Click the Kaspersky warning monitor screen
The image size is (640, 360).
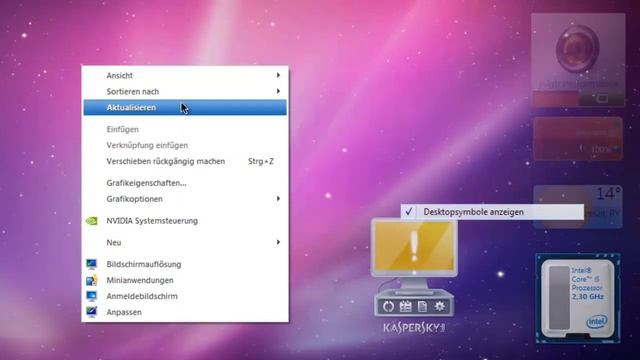pyautogui.click(x=414, y=247)
